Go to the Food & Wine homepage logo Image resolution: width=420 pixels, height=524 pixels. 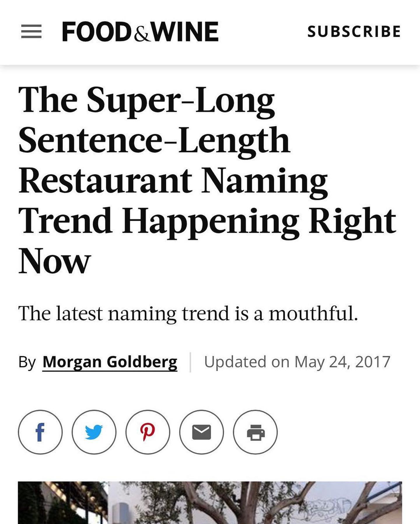click(140, 32)
